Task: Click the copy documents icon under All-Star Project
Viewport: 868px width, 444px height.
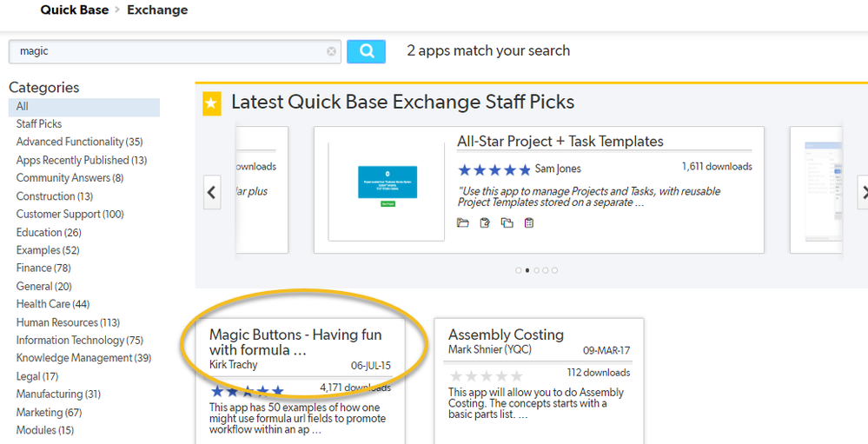Action: click(x=507, y=223)
